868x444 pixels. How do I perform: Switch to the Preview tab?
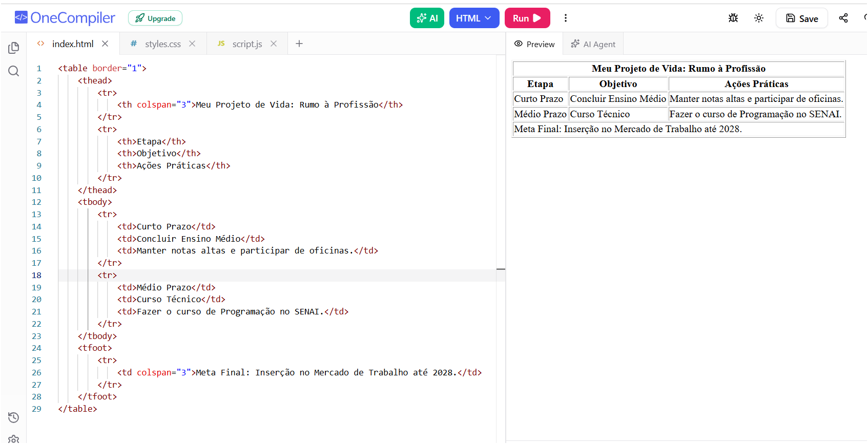(534, 44)
